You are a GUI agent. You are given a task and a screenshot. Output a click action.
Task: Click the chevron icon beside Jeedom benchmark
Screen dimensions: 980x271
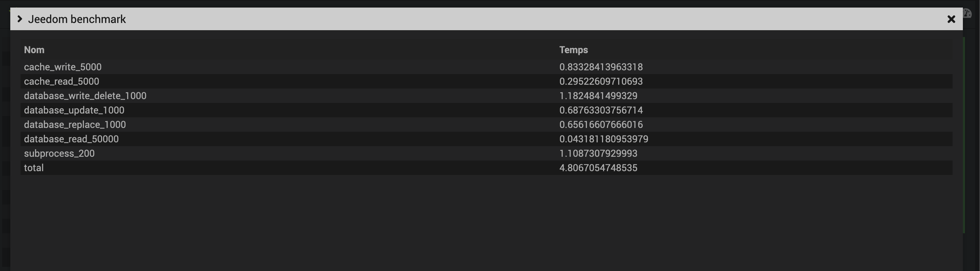tap(20, 19)
